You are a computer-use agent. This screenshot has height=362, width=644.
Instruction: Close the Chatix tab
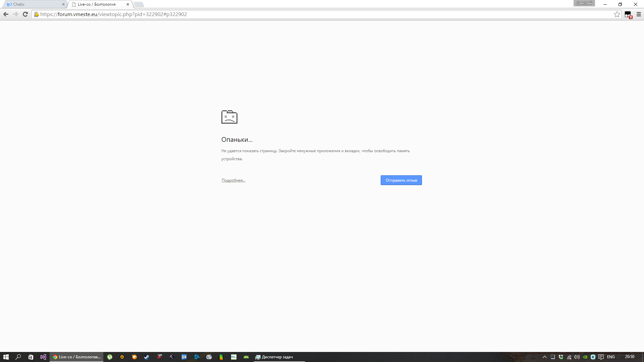[63, 4]
